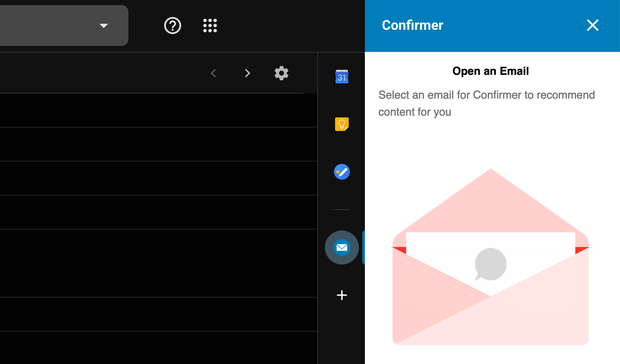Click the 'Select an email for Confirmer' text
620x364 pixels.
pos(486,103)
